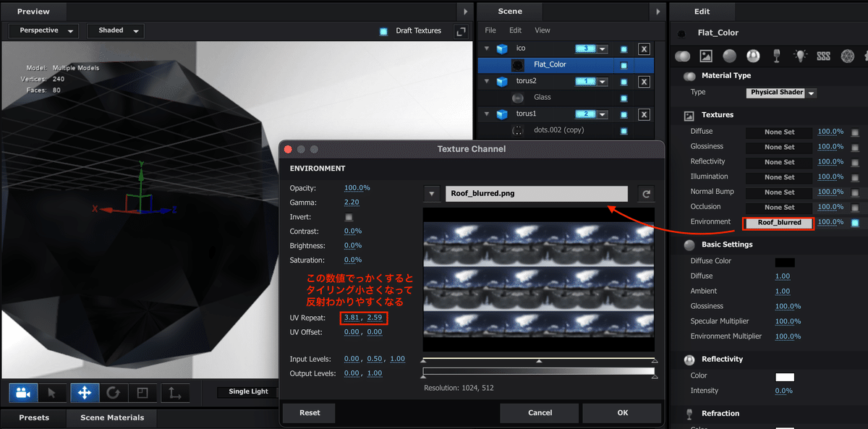Toggle the Invert checkbox in Texture Channel
This screenshot has width=868, height=429.
coord(349,217)
